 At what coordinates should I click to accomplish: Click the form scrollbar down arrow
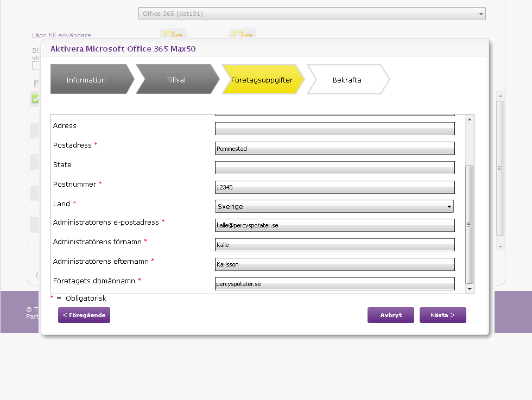pyautogui.click(x=470, y=289)
